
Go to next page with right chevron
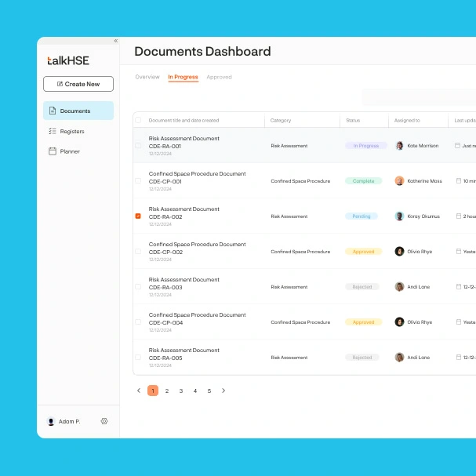(223, 391)
